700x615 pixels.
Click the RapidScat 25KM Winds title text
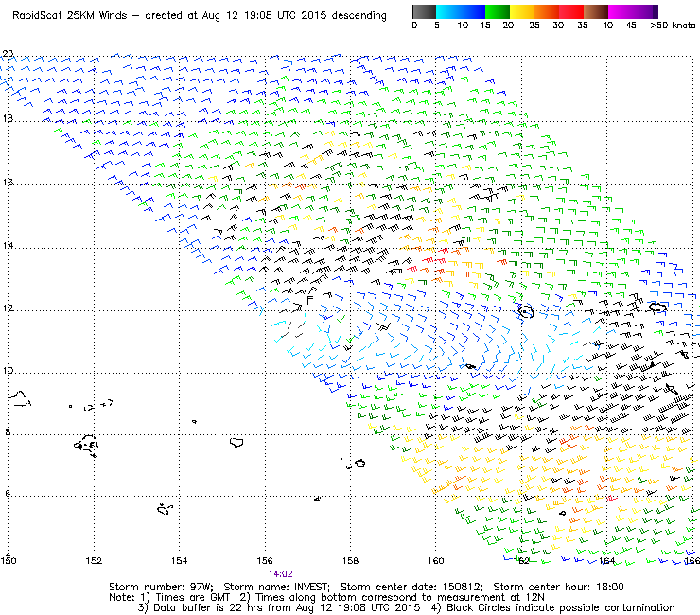point(70,16)
